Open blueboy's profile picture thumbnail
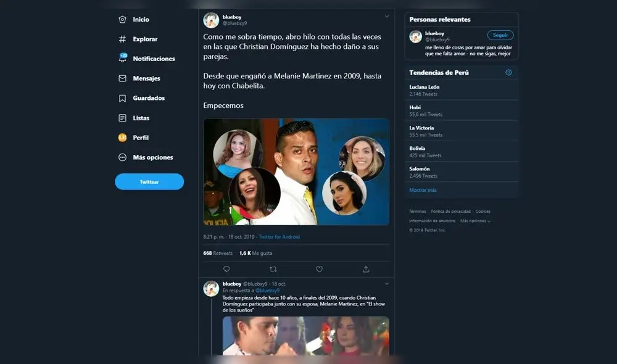 (x=416, y=36)
